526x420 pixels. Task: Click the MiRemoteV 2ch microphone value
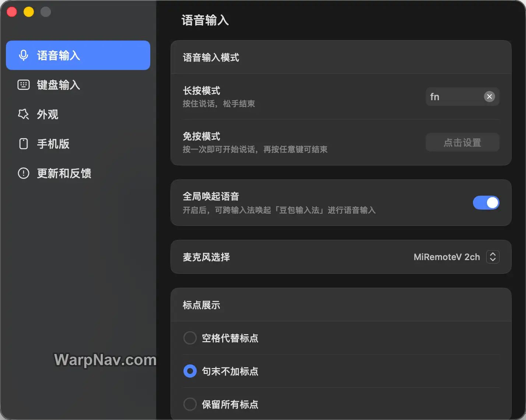pos(447,257)
